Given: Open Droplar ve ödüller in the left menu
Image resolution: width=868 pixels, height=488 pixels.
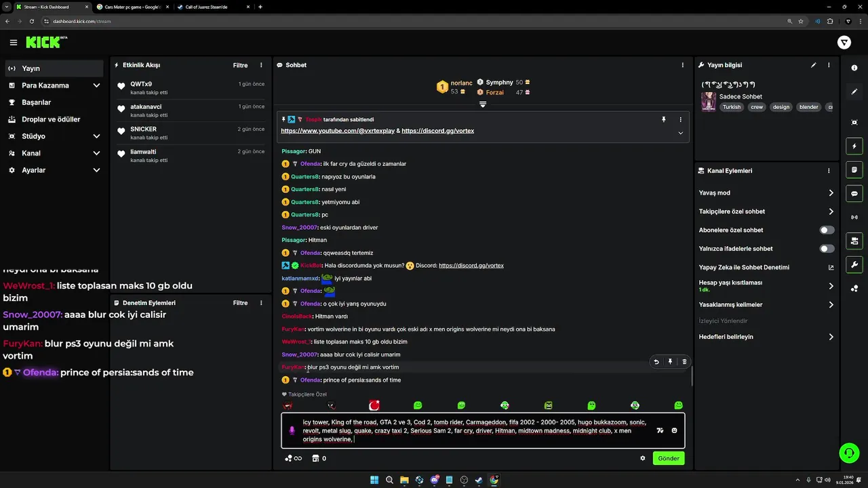Looking at the screenshot, I should [x=54, y=119].
